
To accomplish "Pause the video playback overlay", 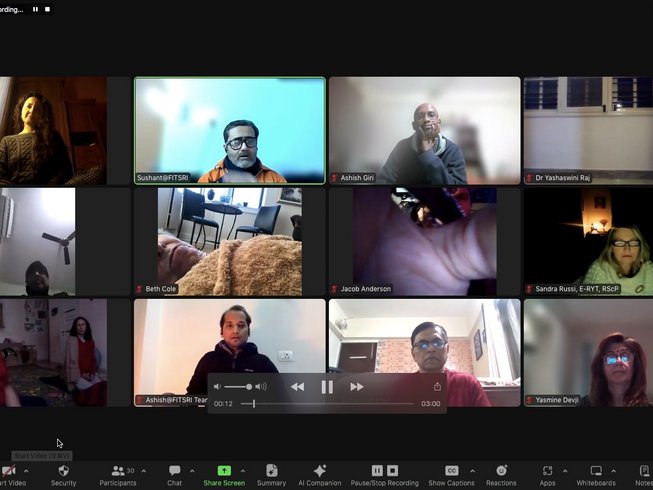I will 327,387.
